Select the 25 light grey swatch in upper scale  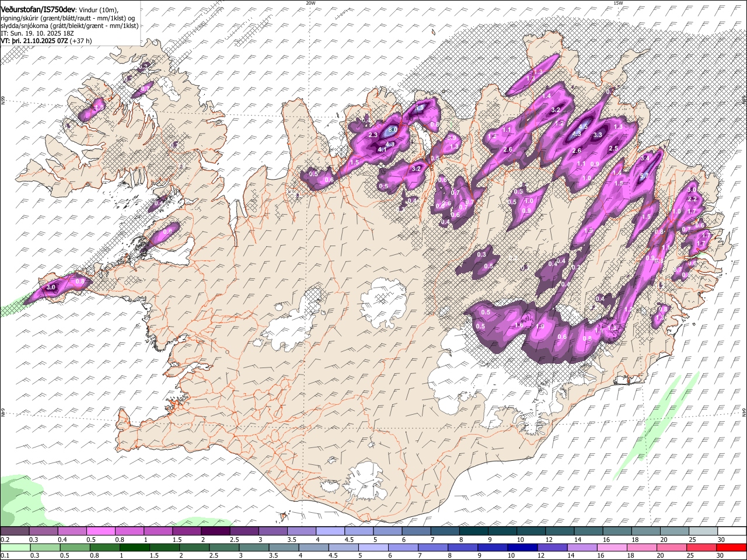point(703,531)
